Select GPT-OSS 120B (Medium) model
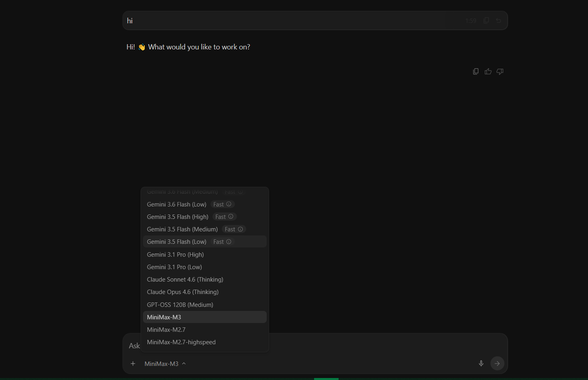Image resolution: width=588 pixels, height=380 pixels. pos(205,304)
